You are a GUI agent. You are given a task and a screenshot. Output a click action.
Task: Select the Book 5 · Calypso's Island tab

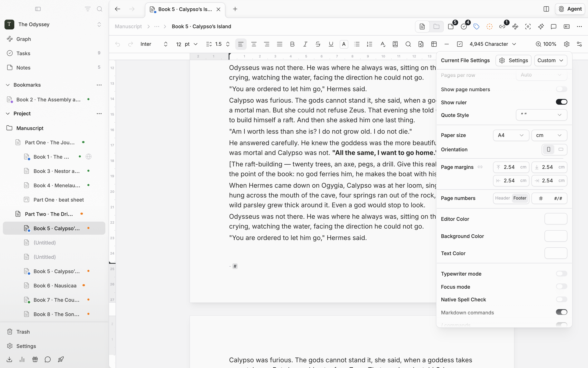tap(185, 9)
